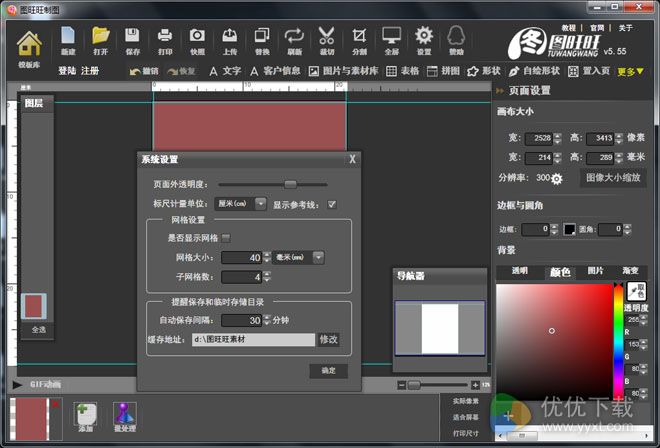Click the 置入页 insert page tool
The width and height of the screenshot is (660, 448).
588,71
